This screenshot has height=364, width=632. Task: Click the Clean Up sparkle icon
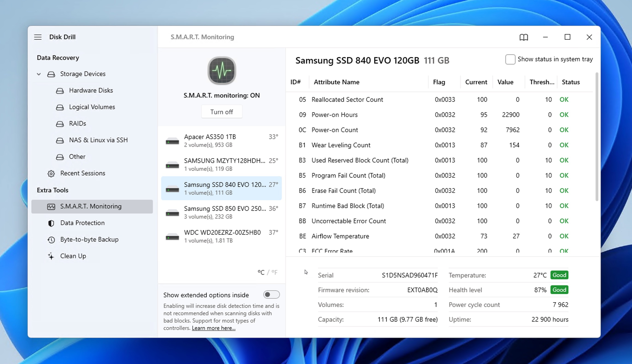[x=51, y=256]
